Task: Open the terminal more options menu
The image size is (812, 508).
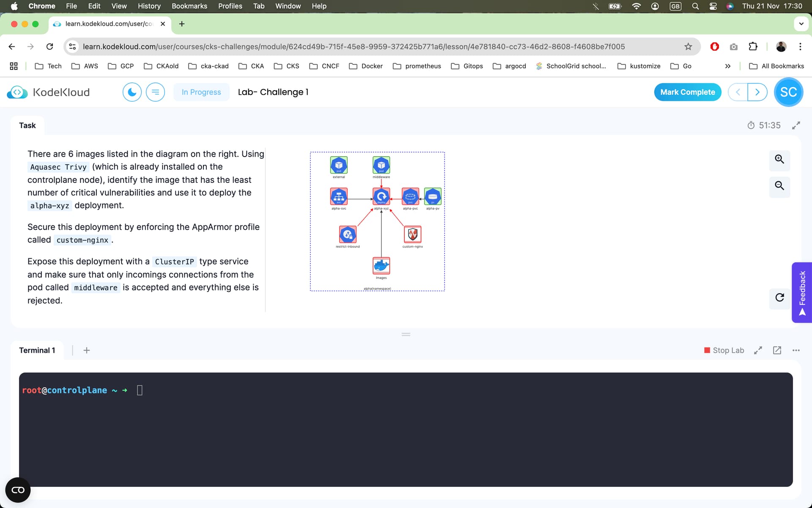Action: tap(796, 350)
